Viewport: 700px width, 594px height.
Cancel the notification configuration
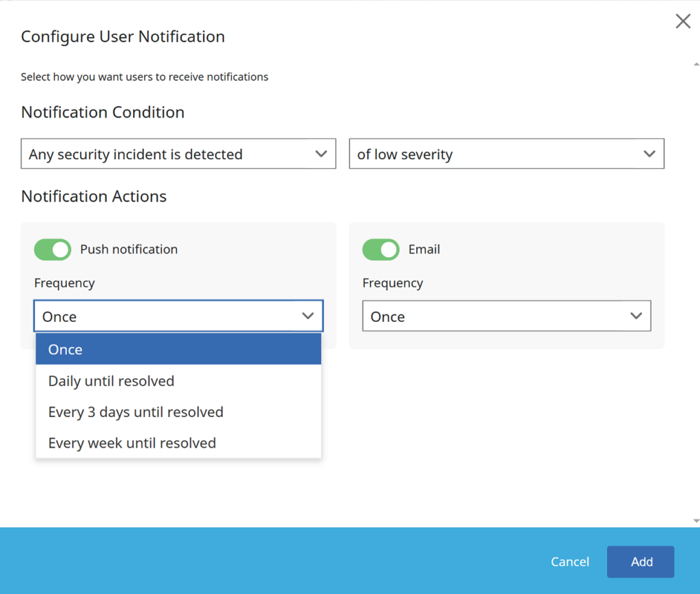click(569, 562)
